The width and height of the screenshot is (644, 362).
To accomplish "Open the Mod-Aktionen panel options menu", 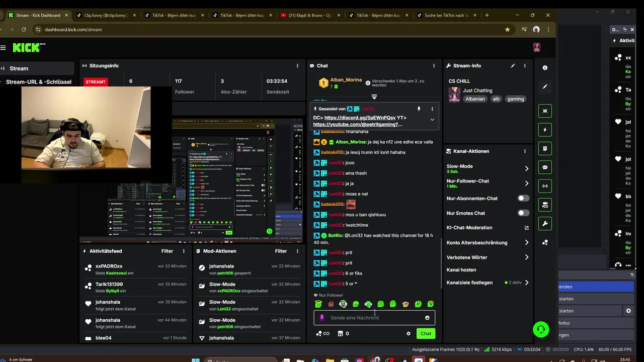I will coord(297,251).
